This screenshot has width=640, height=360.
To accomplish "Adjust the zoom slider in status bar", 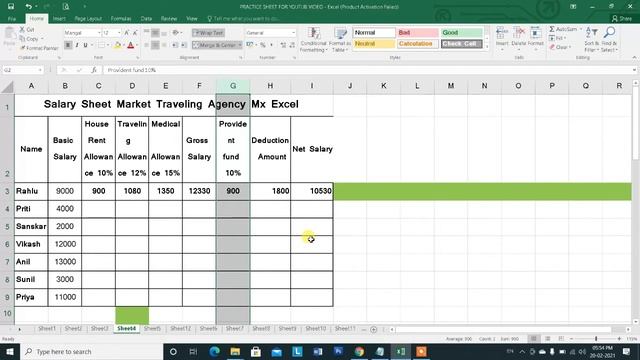I will click(x=596, y=339).
